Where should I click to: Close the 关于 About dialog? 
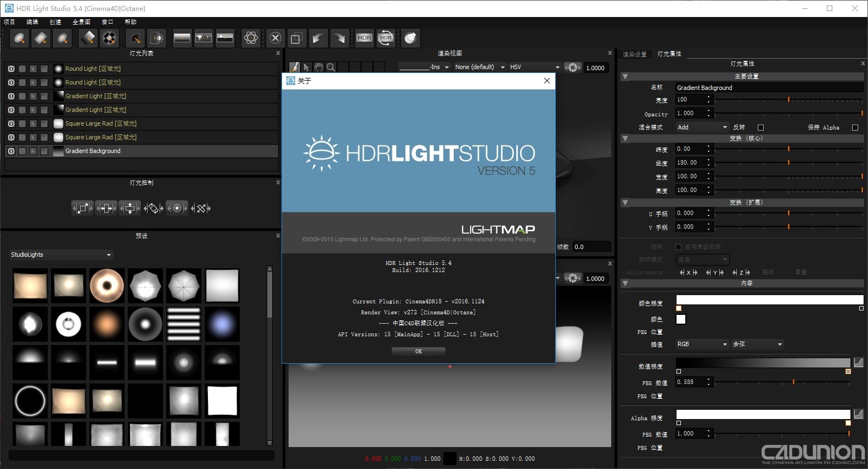(x=546, y=81)
